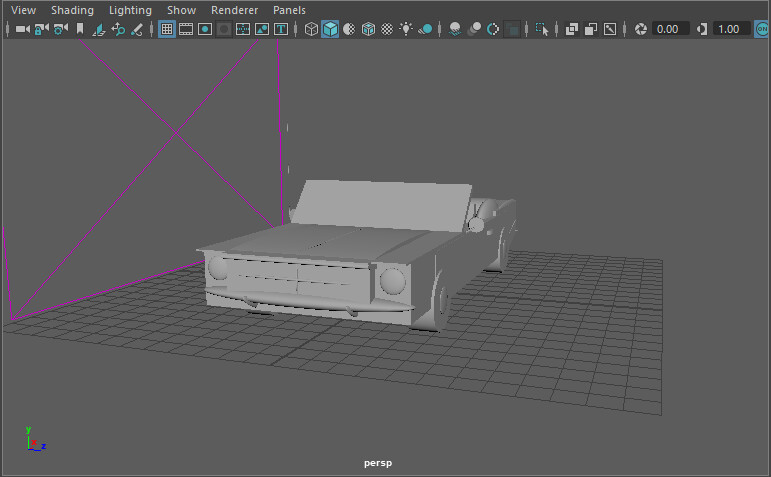Toggle the Lock Camera icon

42,30
